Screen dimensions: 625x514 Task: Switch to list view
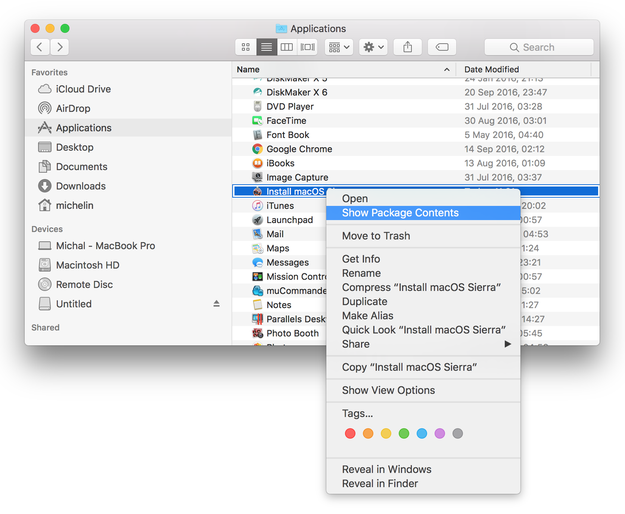pyautogui.click(x=266, y=47)
